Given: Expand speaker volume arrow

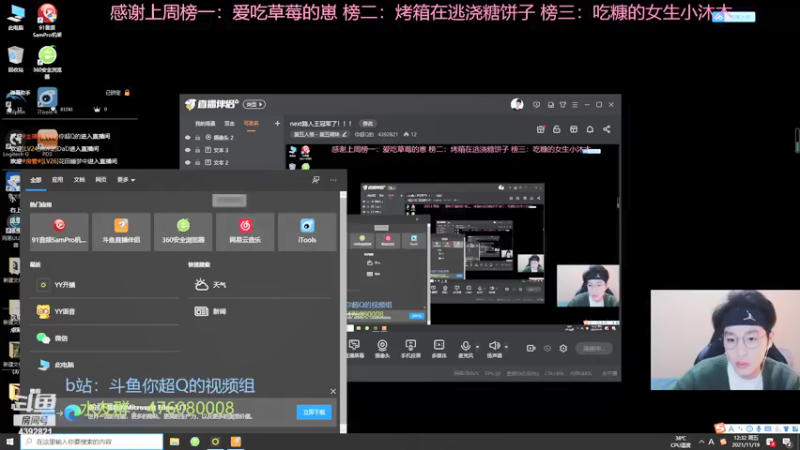Looking at the screenshot, I should [x=506, y=347].
